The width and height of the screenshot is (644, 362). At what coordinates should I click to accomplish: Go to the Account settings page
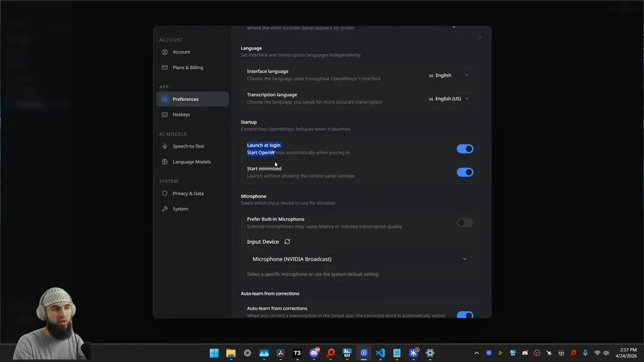point(192,52)
